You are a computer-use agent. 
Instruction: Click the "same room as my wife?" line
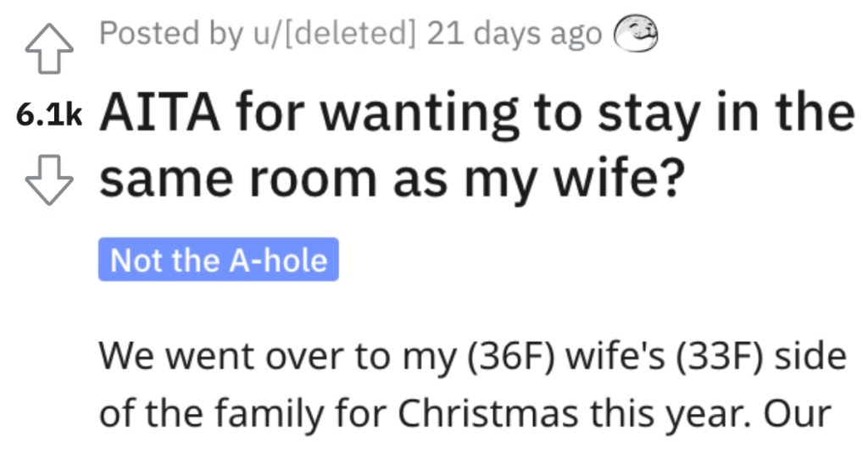392,180
